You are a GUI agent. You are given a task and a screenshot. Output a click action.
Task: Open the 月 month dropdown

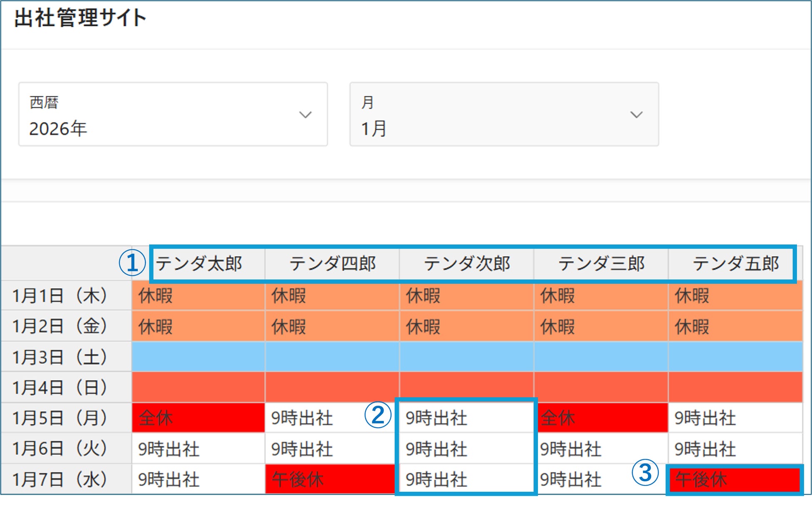(504, 115)
